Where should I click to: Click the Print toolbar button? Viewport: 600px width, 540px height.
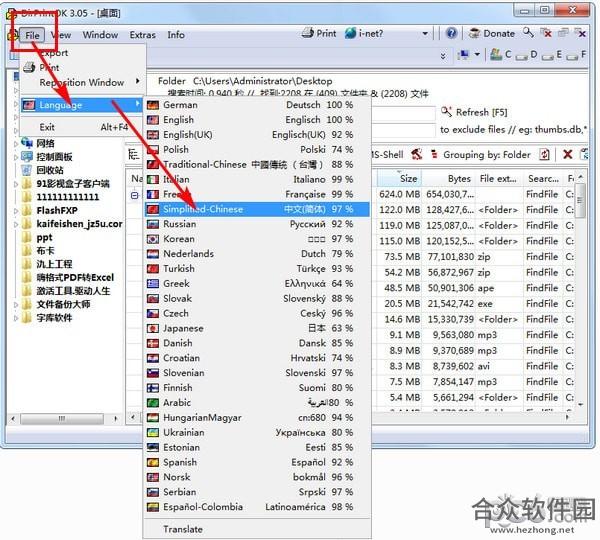coord(319,34)
